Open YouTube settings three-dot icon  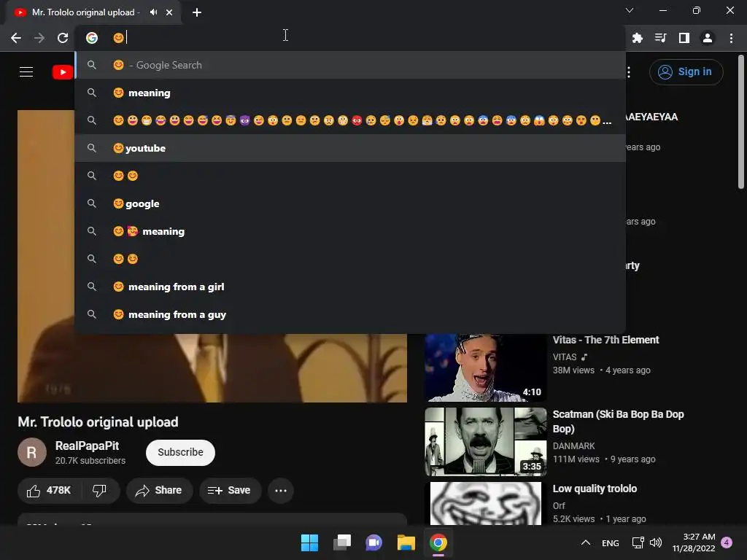[x=629, y=72]
